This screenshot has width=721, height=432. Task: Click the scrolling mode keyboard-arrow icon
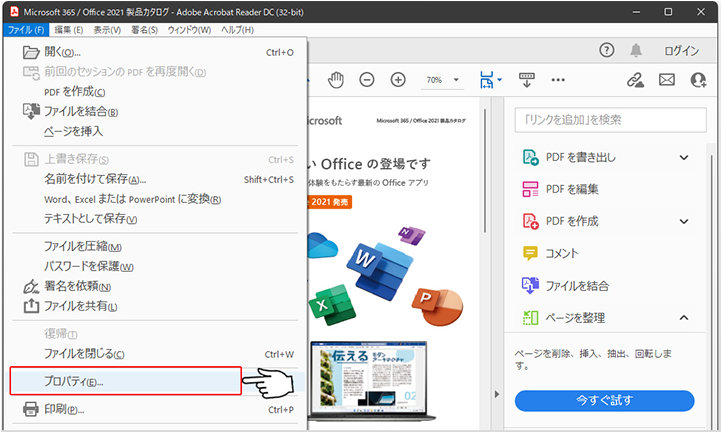pos(526,80)
